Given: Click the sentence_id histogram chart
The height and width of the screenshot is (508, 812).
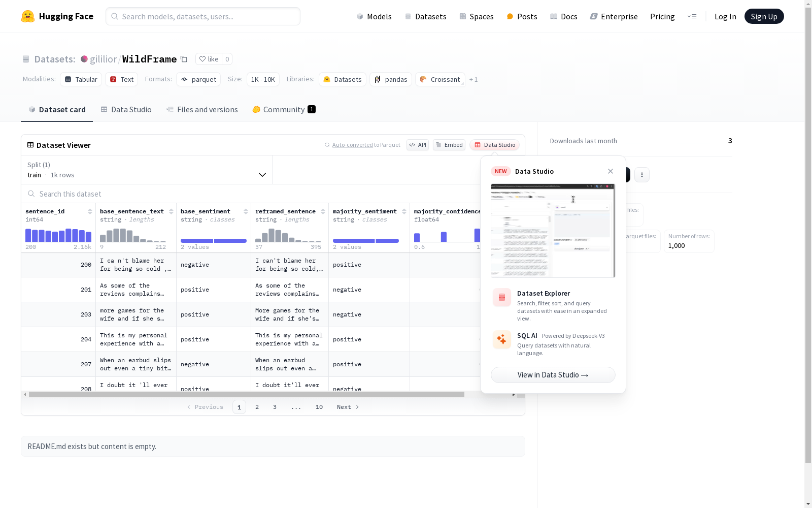Looking at the screenshot, I should point(58,235).
